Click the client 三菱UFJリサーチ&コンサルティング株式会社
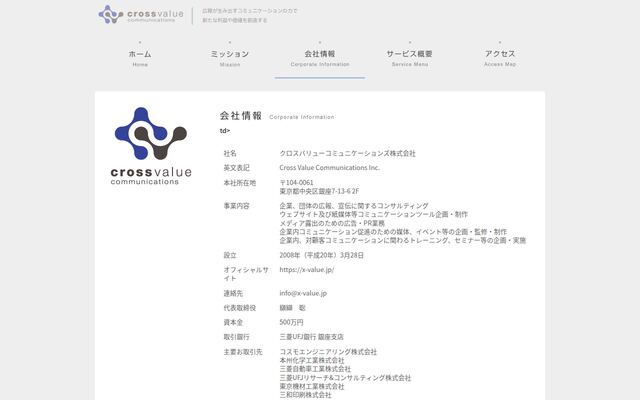The height and width of the screenshot is (400, 640). click(345, 378)
